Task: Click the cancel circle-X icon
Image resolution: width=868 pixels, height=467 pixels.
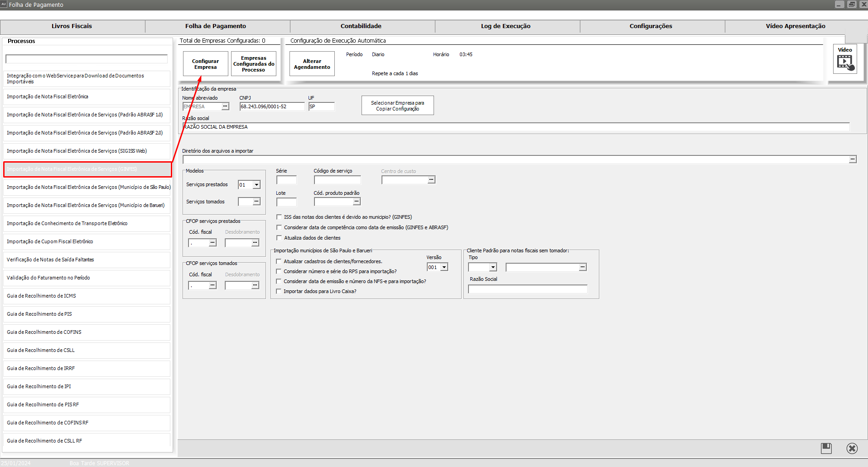Action: click(x=852, y=448)
